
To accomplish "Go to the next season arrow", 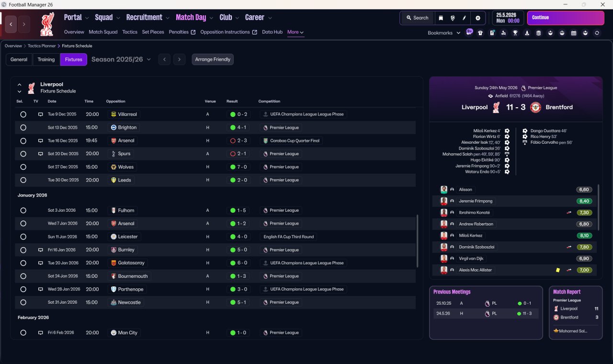I will point(179,59).
